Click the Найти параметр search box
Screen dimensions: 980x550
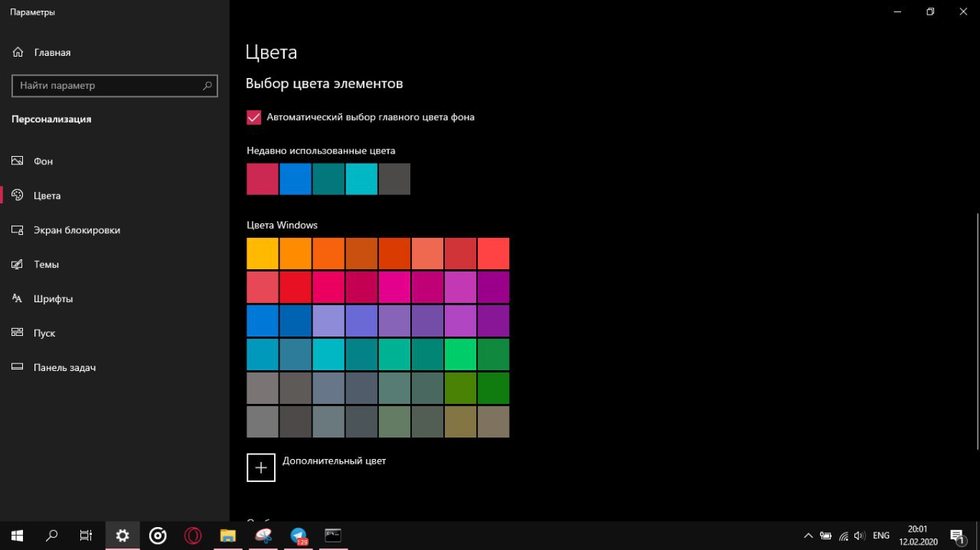click(x=115, y=86)
